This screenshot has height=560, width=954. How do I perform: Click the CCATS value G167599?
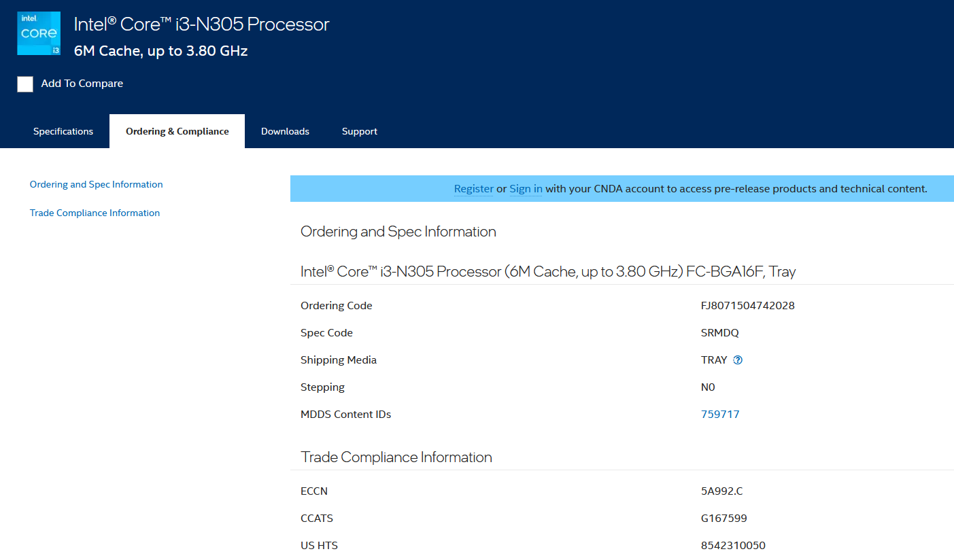(723, 518)
